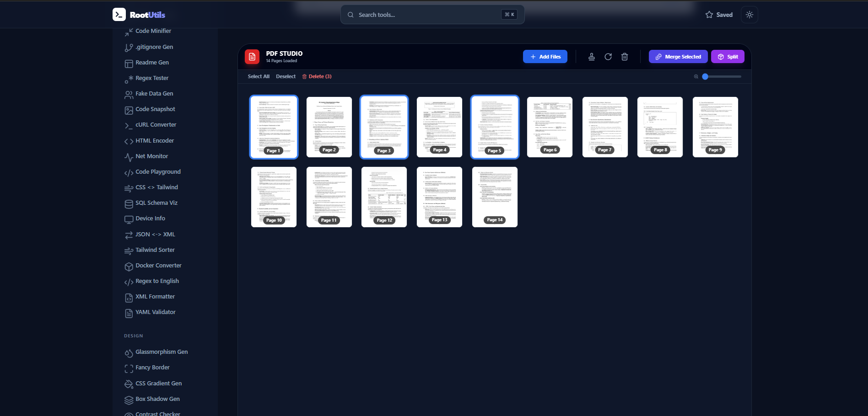
Task: Click Select All to choose every page
Action: tap(259, 76)
